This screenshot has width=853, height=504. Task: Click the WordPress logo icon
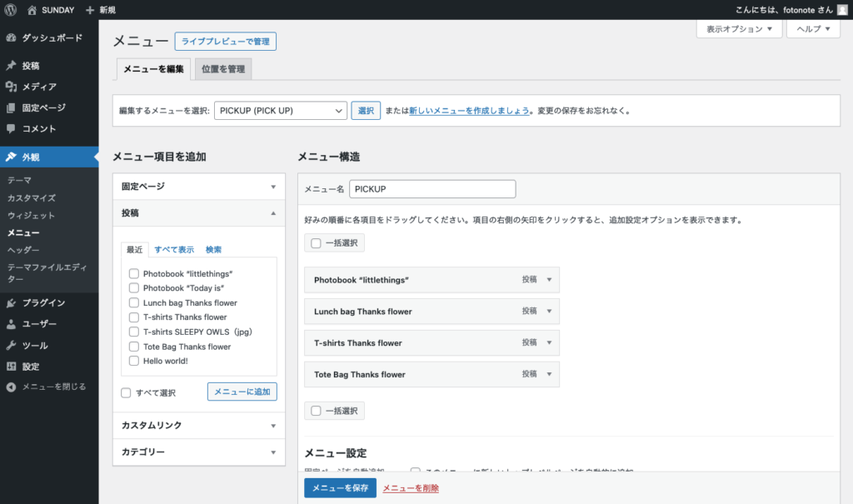click(11, 10)
